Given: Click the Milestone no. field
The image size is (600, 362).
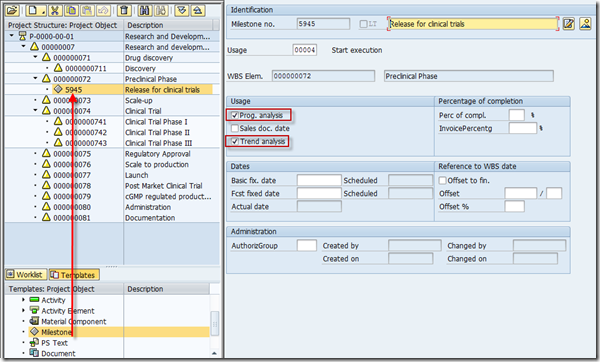Looking at the screenshot, I should point(323,24).
